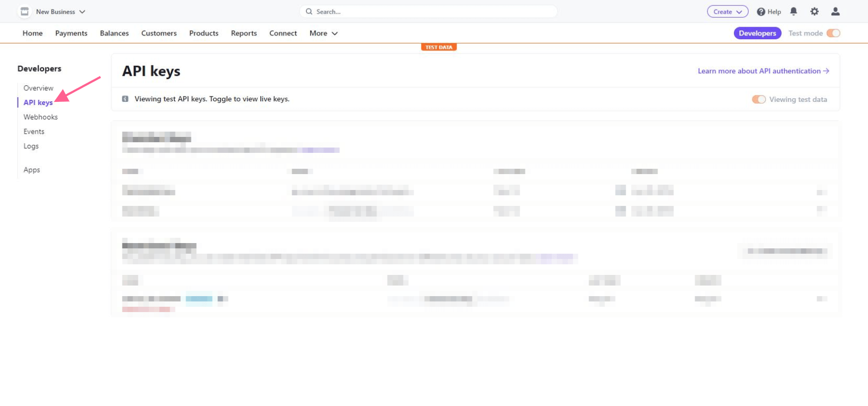Click the arrow after Learn more about API authentication
Screen dimensions: 868x406
(x=826, y=71)
